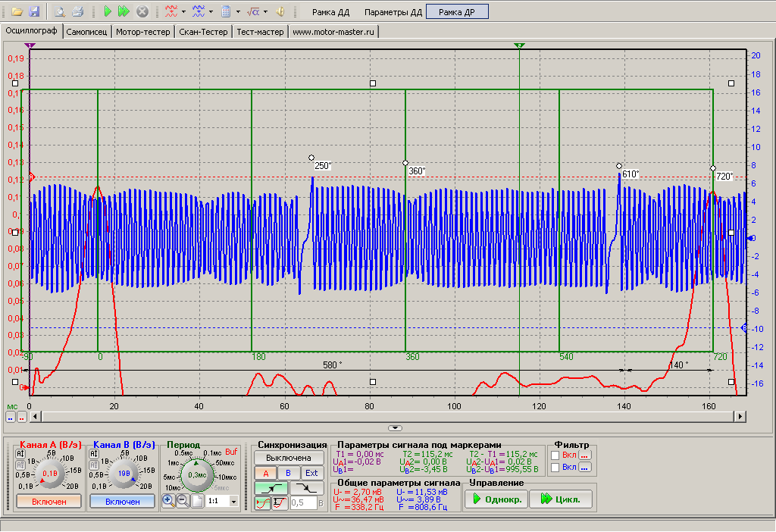Open dropdown arrow next to calculator icon
776x532 pixels.
[239, 12]
